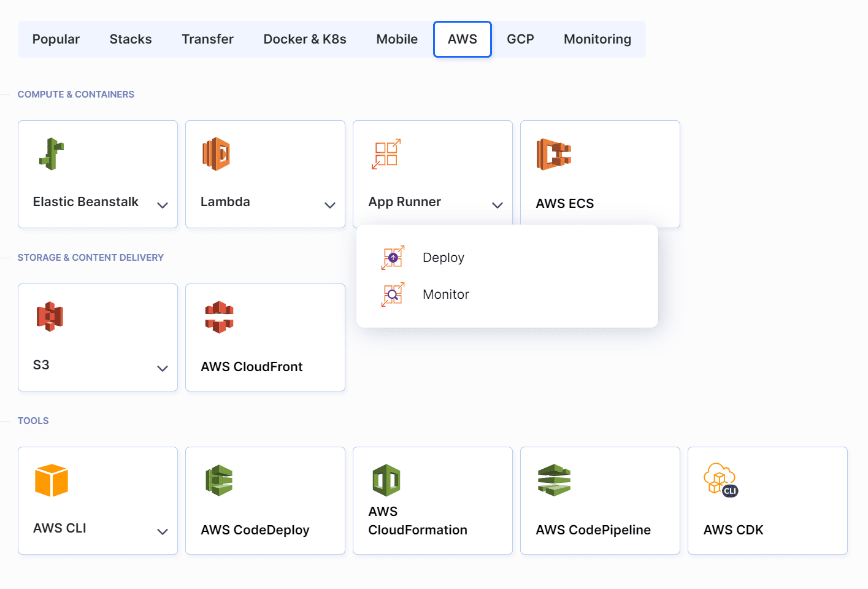Switch to the Docker & K8s tab
Viewport: 868px width, 589px height.
[x=305, y=39]
